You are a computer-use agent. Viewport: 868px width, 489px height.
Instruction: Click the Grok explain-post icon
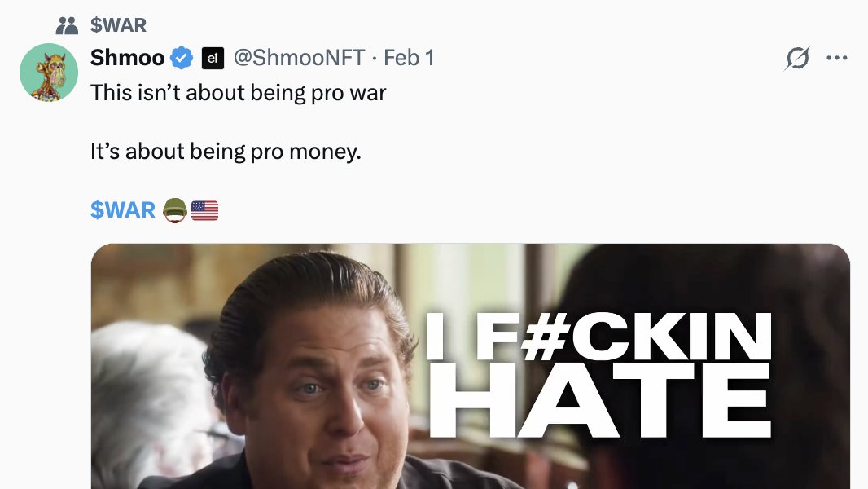click(797, 58)
